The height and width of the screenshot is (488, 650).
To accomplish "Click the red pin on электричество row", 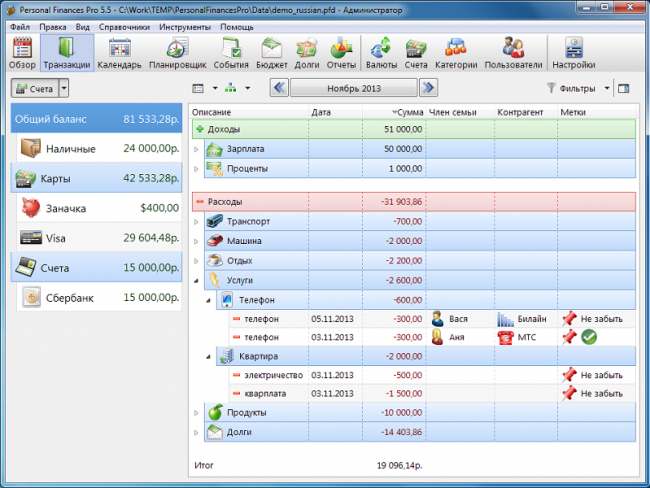I will tap(569, 375).
